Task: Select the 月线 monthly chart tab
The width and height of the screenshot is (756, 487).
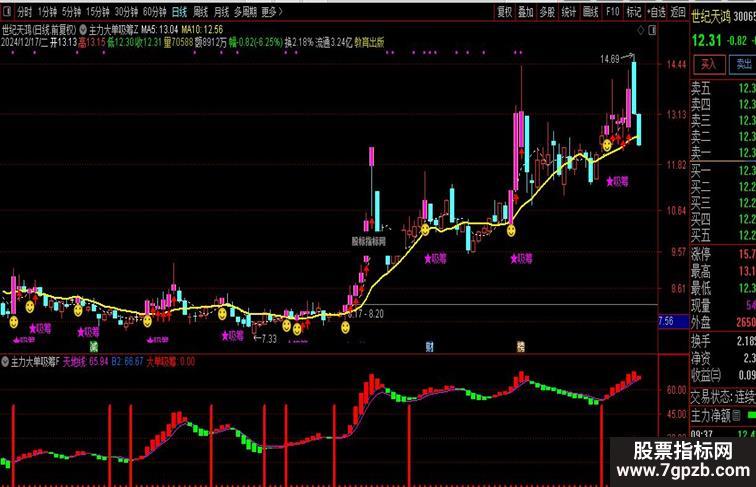Action: pos(221,12)
